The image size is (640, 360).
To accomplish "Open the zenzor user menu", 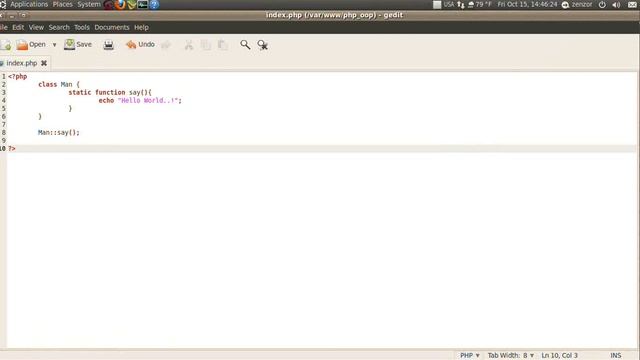I will point(577,5).
